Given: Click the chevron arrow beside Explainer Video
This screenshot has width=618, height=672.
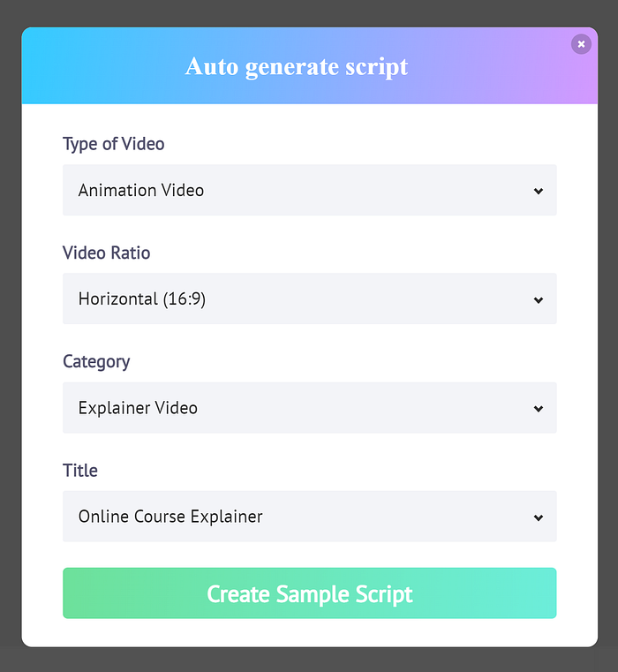Looking at the screenshot, I should [539, 409].
